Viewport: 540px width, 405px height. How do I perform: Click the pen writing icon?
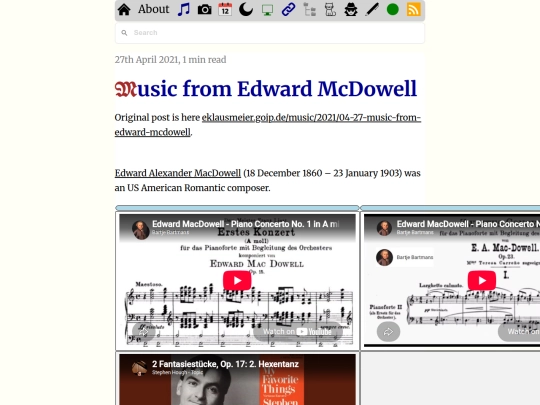pos(372,10)
